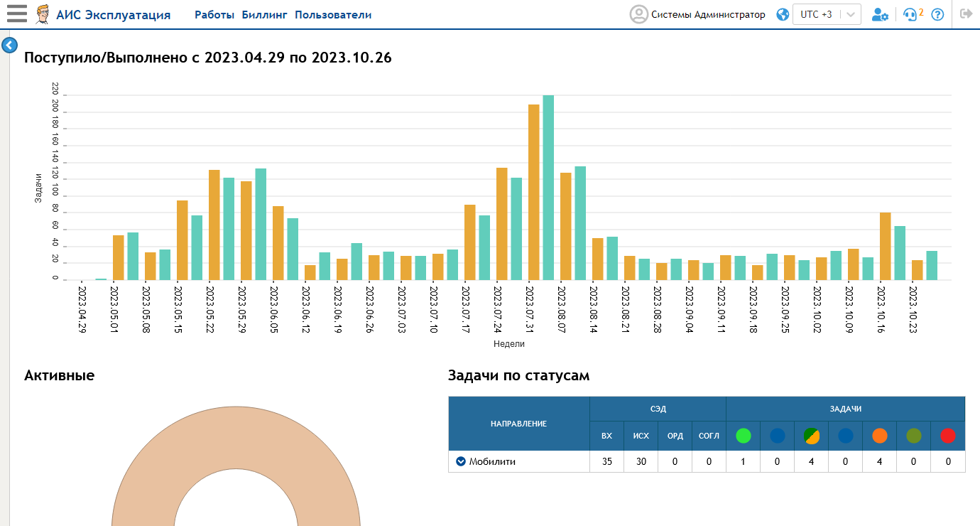Click value 4 under green-orange circle
This screenshot has height=526, width=980.
pyautogui.click(x=812, y=461)
